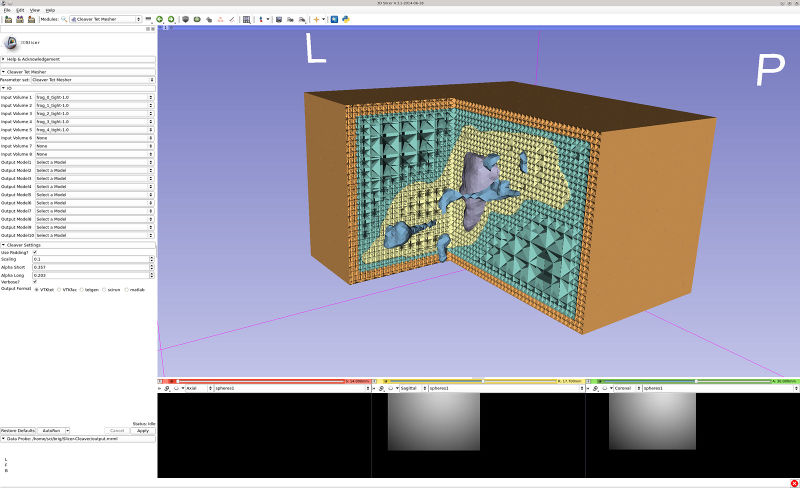Click the Load Data toolbar icon
This screenshot has width=800, height=488.
[x=6, y=19]
